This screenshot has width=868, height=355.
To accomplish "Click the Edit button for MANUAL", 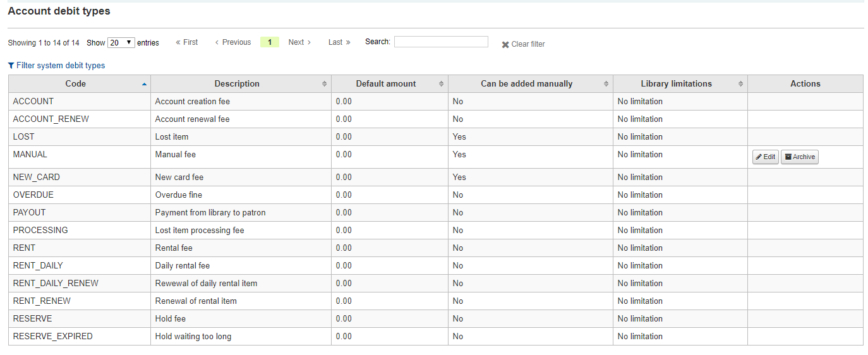I will tap(765, 157).
